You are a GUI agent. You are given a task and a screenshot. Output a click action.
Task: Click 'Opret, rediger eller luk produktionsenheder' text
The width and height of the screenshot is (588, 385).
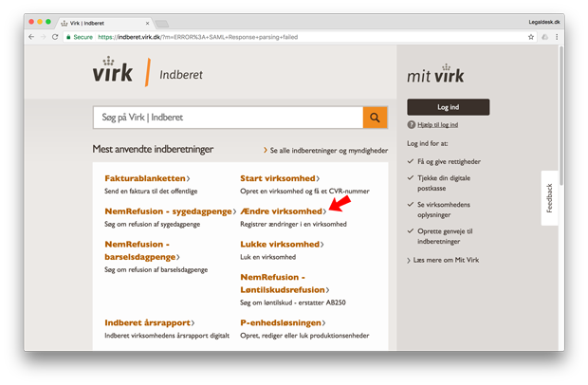(x=304, y=335)
